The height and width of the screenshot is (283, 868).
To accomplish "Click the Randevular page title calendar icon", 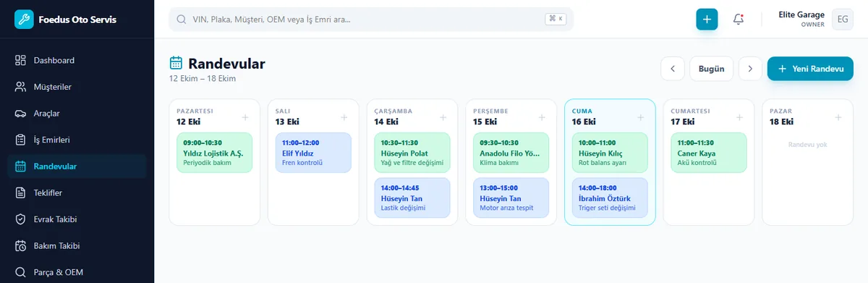I will coord(176,63).
